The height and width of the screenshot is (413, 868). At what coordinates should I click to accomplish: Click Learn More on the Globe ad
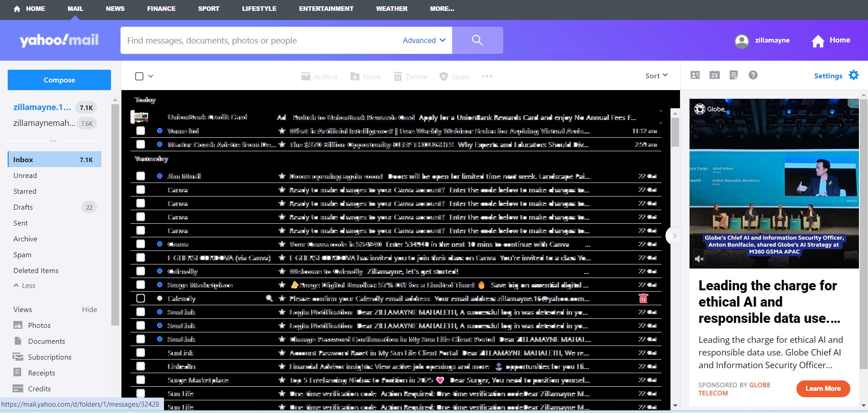[823, 389]
